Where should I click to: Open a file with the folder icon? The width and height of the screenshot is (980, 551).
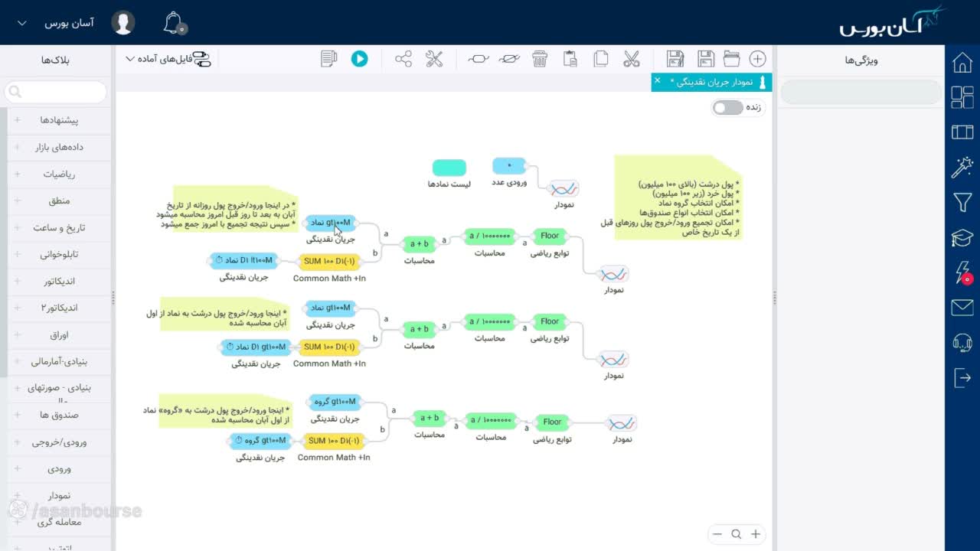[x=731, y=59]
